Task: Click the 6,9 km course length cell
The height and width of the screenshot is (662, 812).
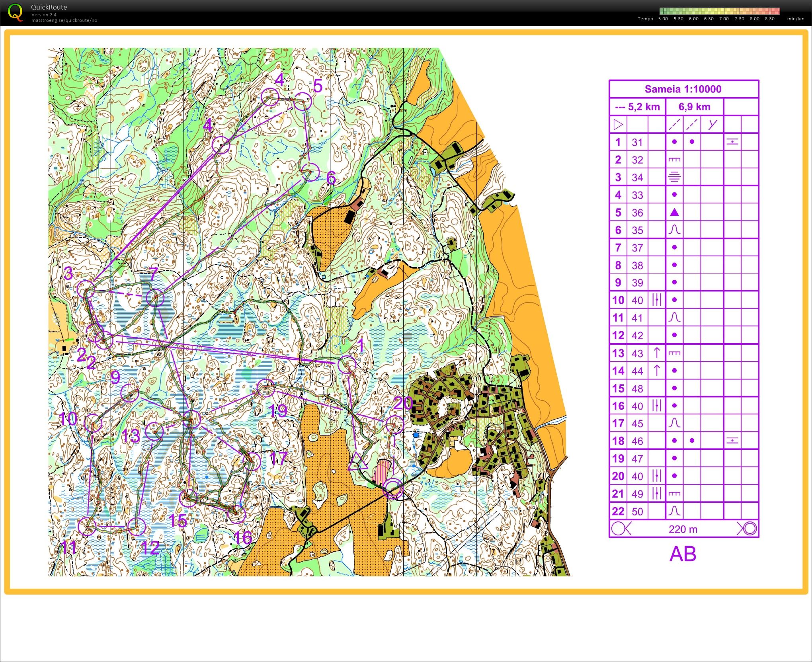Action: pyautogui.click(x=694, y=107)
